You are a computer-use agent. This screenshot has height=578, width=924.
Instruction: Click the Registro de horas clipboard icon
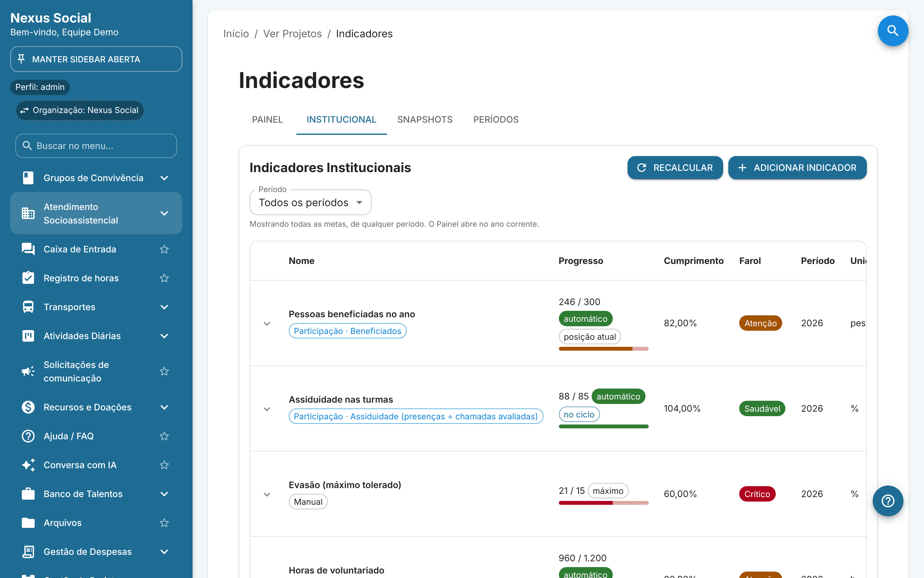coord(28,278)
